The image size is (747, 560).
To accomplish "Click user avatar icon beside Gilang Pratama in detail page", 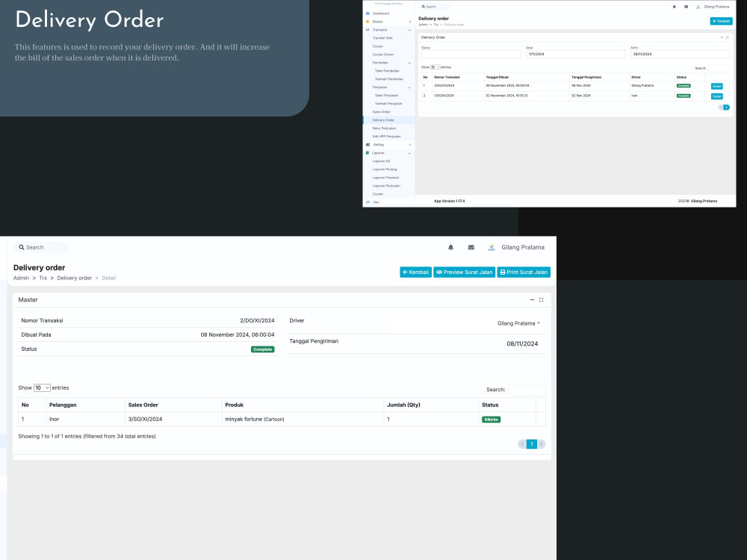I will tap(492, 248).
